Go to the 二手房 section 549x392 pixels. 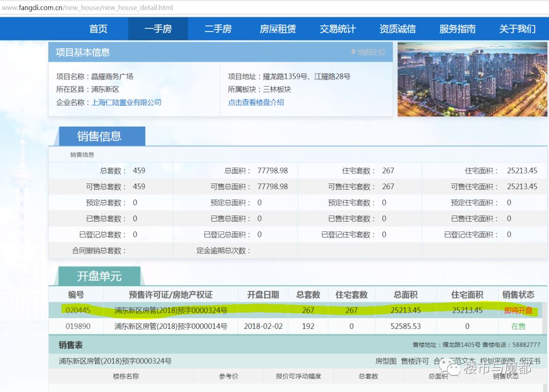[218, 29]
